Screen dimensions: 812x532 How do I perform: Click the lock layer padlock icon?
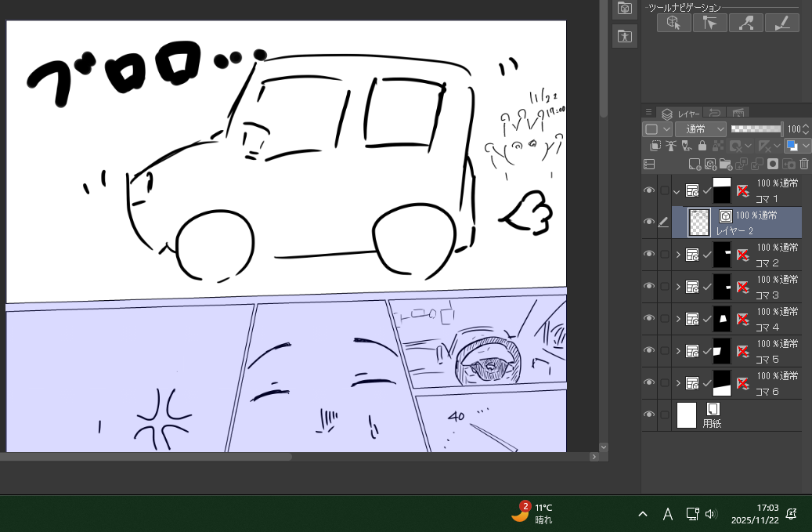click(702, 146)
